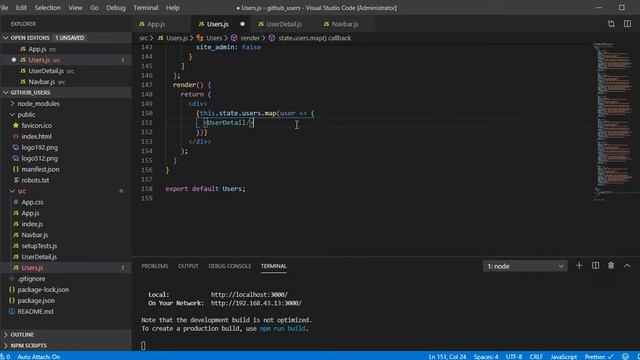The image size is (640, 360).
Task: Open the terminal selector dropdown '1: node'
Action: [525, 266]
